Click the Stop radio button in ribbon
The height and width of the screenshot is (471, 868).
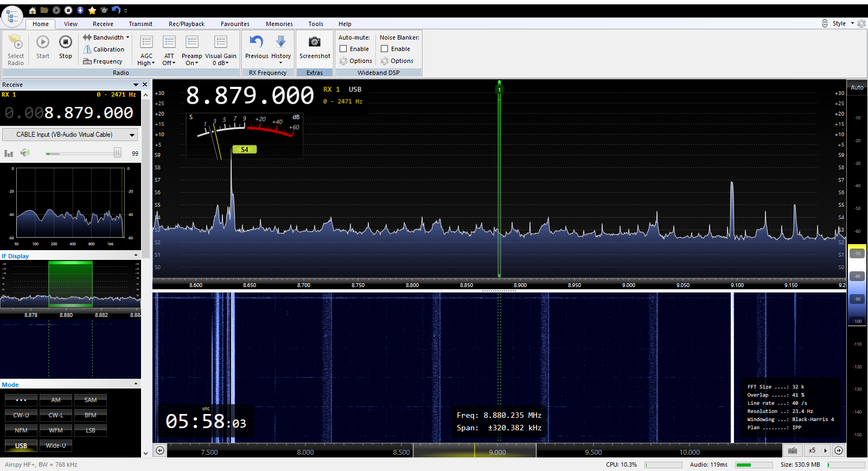(x=66, y=47)
